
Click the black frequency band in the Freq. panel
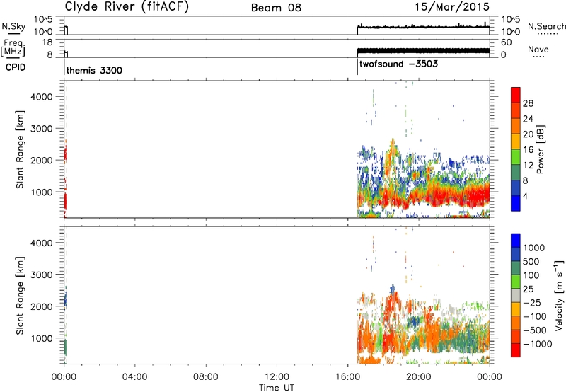(x=423, y=51)
